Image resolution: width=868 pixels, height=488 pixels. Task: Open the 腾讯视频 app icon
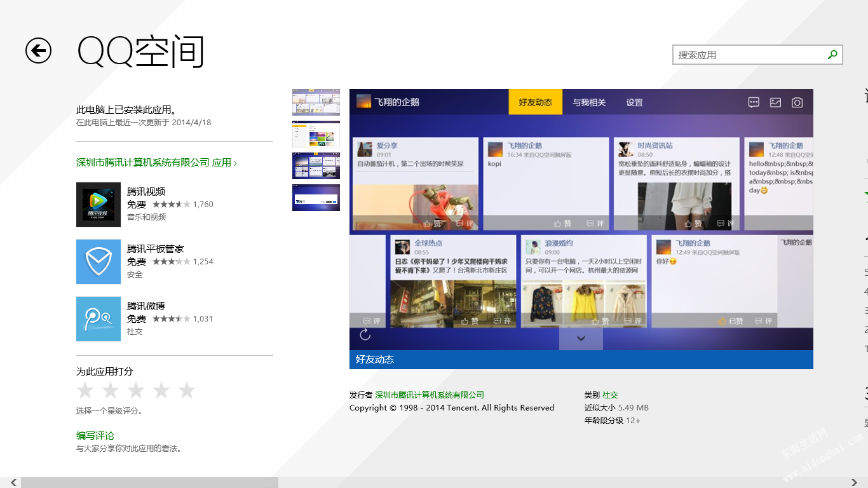(x=98, y=205)
